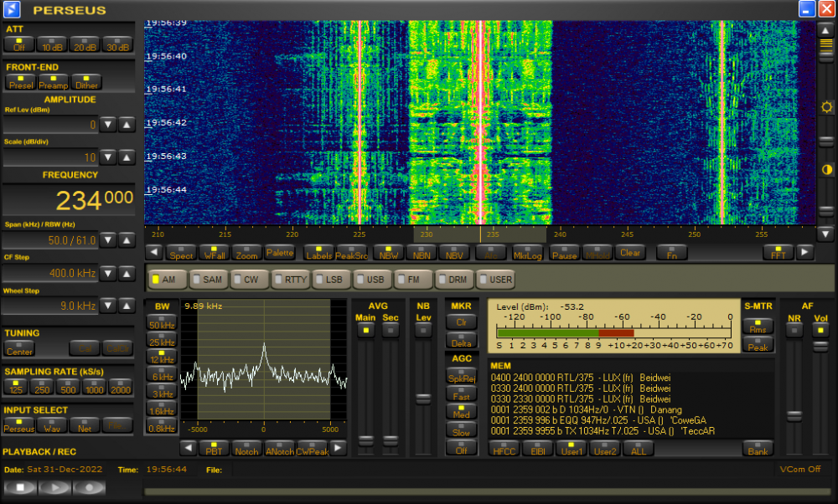Screen dimensions: 838x504
Task: Select the EIBI station database
Action: click(x=537, y=450)
